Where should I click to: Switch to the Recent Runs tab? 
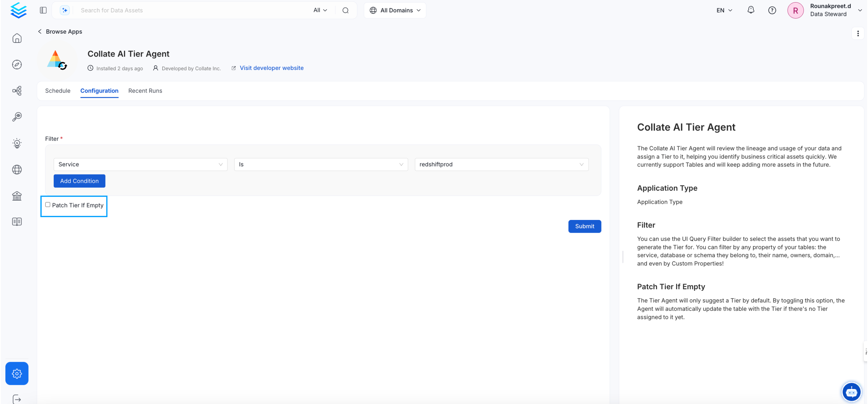point(145,90)
